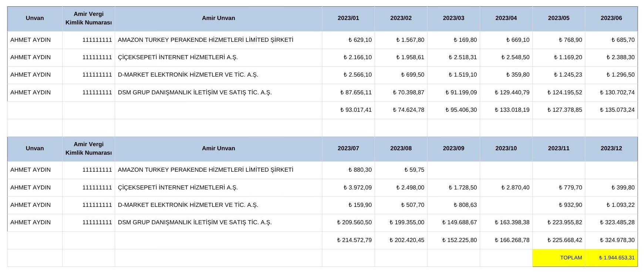
Task: Select the ₺ 2.518,31 Çiçeksepeti March cell
Action: click(462, 57)
